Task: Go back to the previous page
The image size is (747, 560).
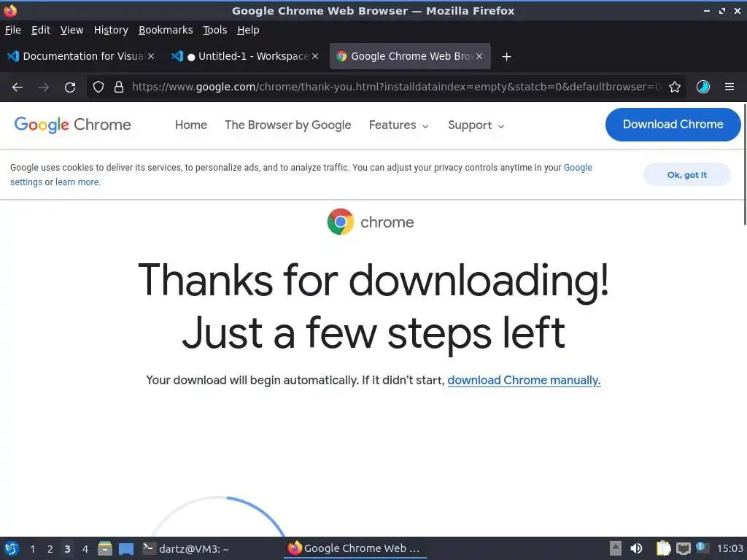Action: 18,87
